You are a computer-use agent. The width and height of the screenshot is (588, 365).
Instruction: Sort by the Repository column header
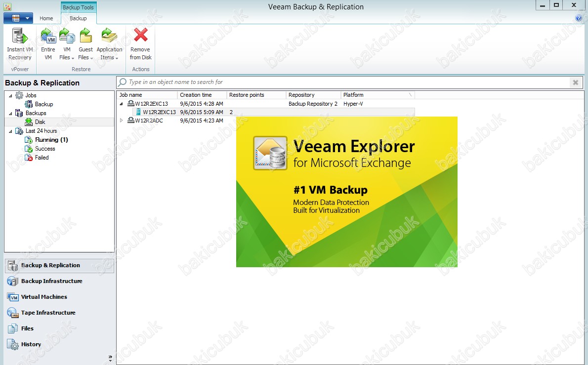pyautogui.click(x=313, y=95)
